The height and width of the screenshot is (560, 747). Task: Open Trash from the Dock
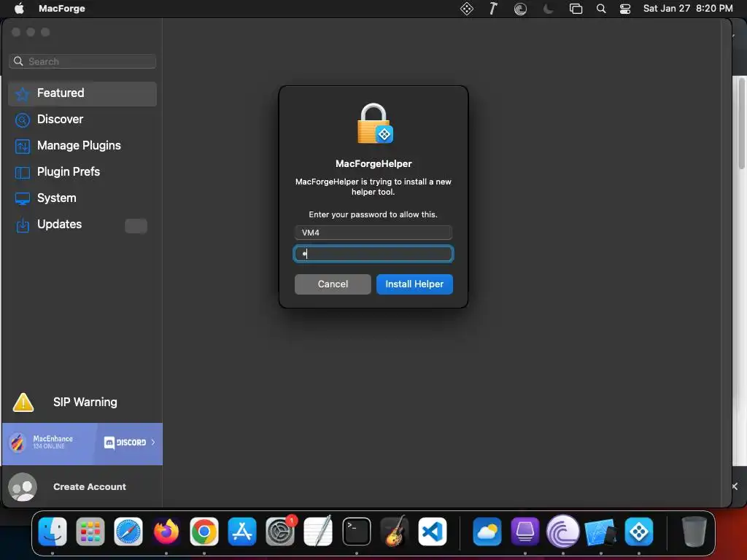point(694,532)
